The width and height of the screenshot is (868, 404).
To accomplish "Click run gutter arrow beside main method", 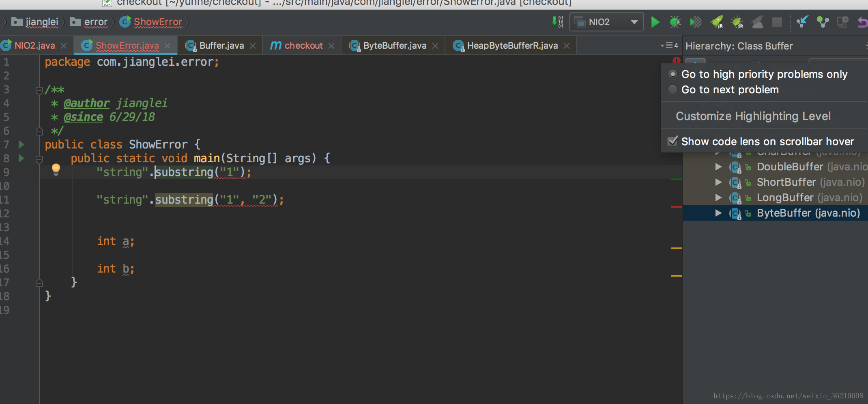I will point(21,158).
